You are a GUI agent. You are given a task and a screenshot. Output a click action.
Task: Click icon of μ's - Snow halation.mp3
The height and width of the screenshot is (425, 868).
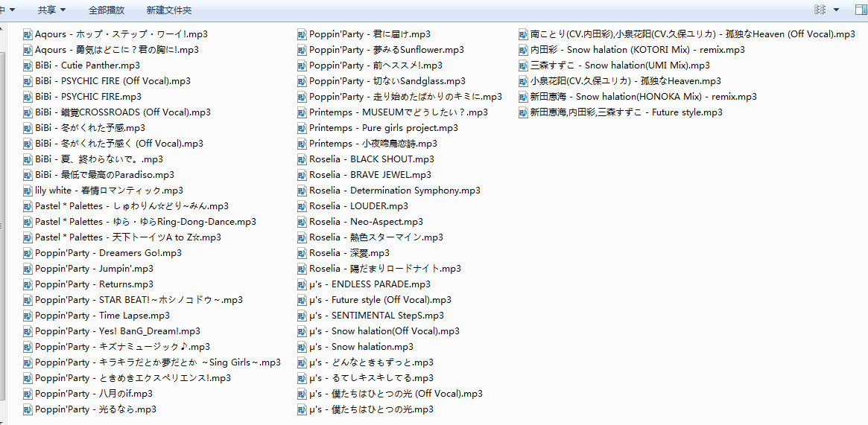(x=302, y=347)
